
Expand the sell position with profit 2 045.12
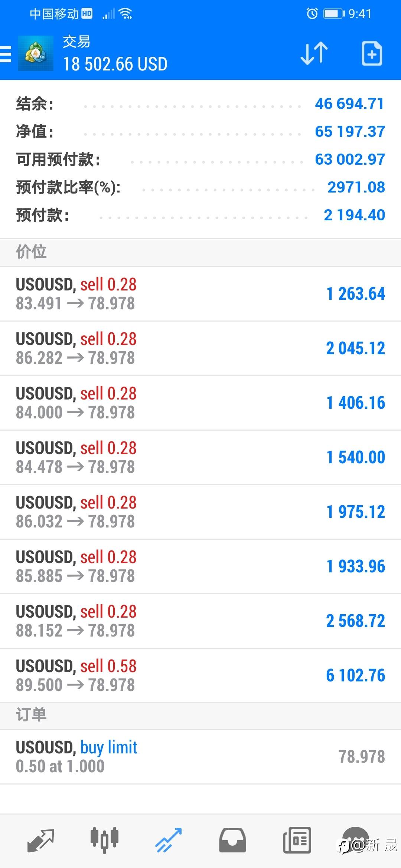pyautogui.click(x=200, y=348)
